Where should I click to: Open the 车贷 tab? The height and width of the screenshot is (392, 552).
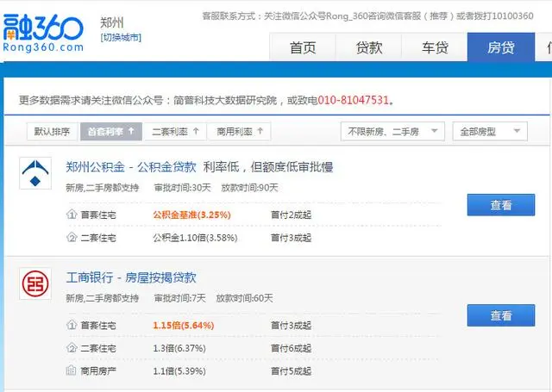click(x=435, y=47)
